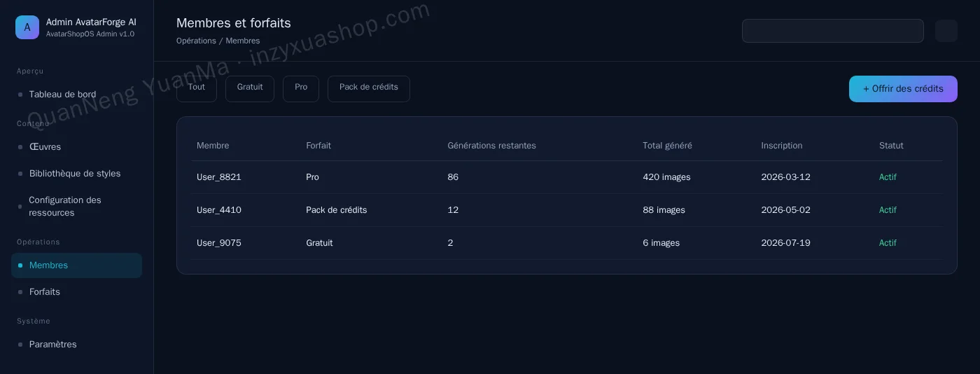The height and width of the screenshot is (374, 980).
Task: Filter members by Tout tab
Action: (197, 89)
